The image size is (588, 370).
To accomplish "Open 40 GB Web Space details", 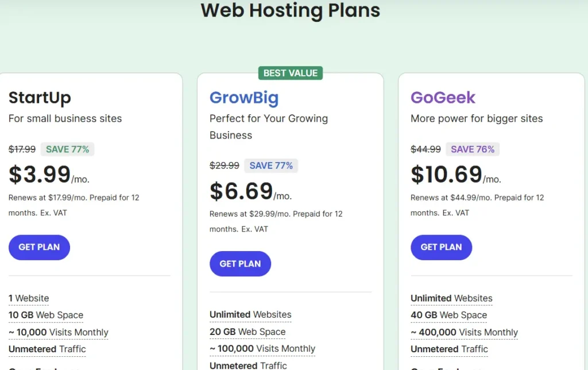I will click(x=449, y=315).
